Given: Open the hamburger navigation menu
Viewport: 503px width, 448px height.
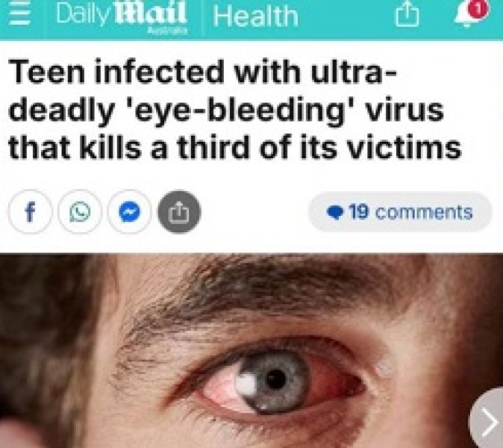Looking at the screenshot, I should pyautogui.click(x=20, y=16).
